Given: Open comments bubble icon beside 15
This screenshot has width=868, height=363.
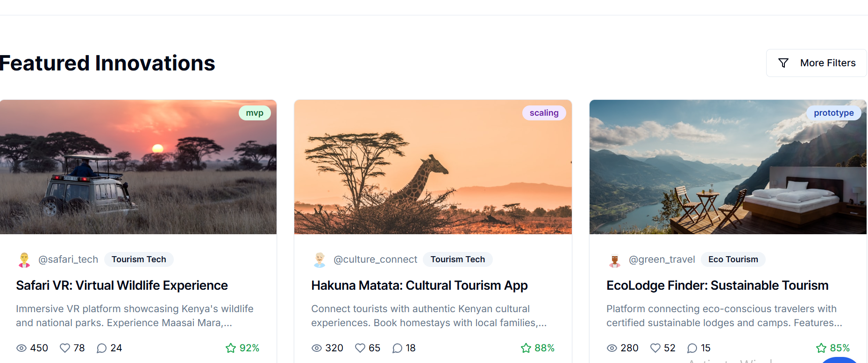Looking at the screenshot, I should click(x=692, y=348).
